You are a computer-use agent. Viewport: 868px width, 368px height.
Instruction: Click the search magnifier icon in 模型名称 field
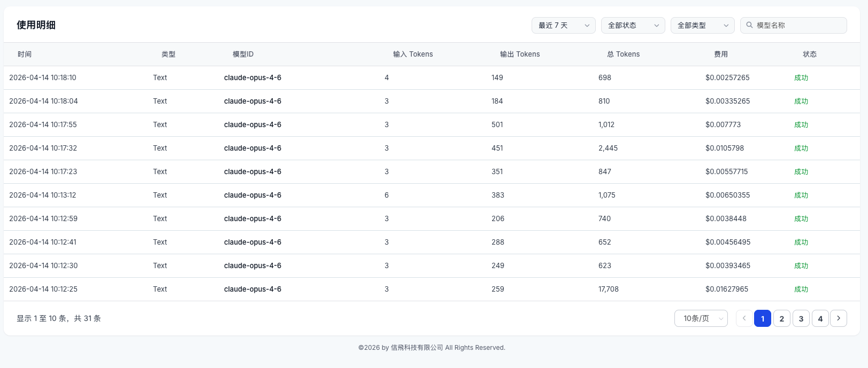tap(749, 25)
